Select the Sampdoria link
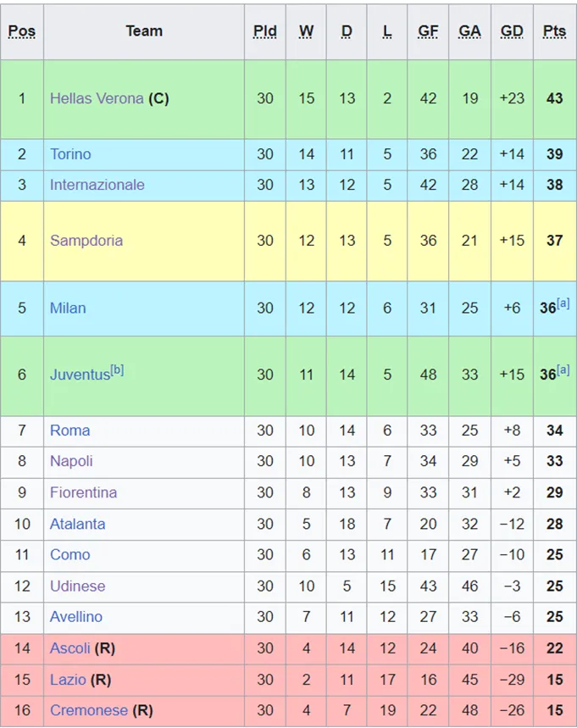Image resolution: width=577 pixels, height=728 pixels. pyautogui.click(x=86, y=241)
